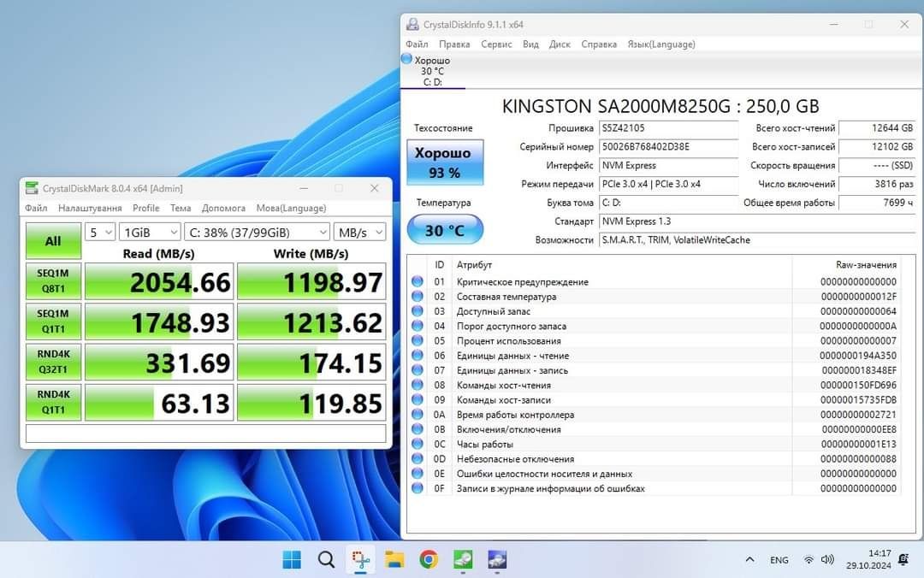Open the Файл menu in CrystalDiskInfo
The height and width of the screenshot is (578, 924).
click(x=417, y=44)
